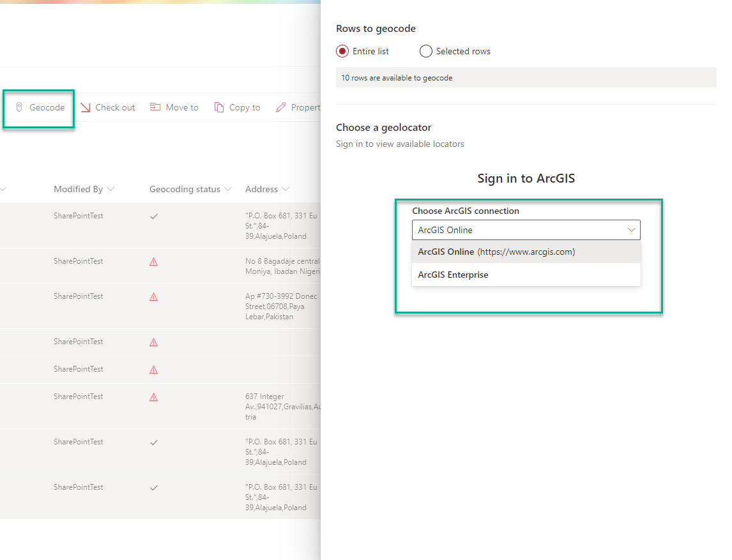
Task: Click the Geocoding status column header
Action: pos(185,189)
